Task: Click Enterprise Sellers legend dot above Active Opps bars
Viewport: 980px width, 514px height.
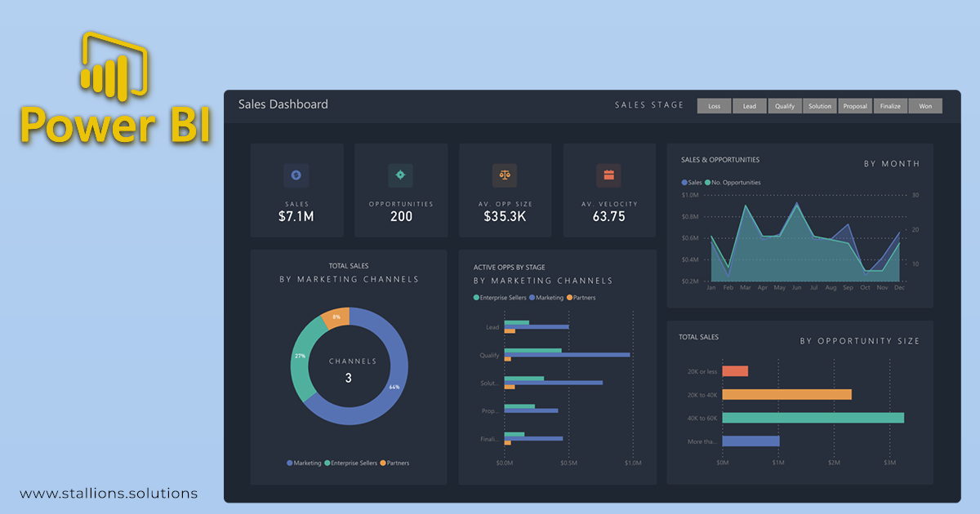Action: 476,298
